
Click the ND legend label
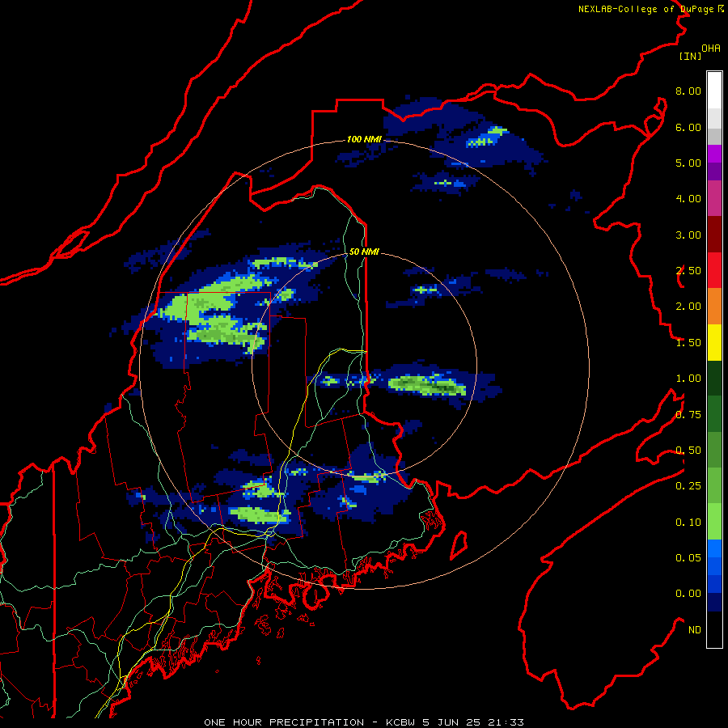pos(695,630)
